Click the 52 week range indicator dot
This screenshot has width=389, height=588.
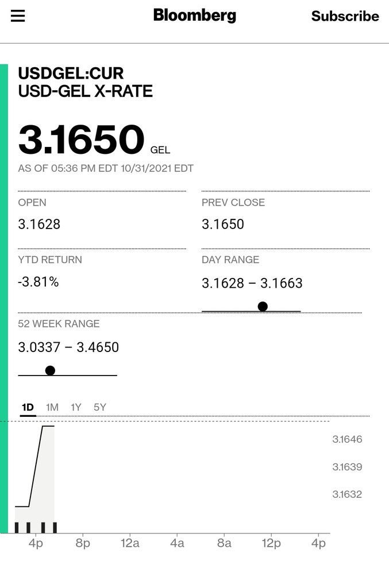pos(50,370)
